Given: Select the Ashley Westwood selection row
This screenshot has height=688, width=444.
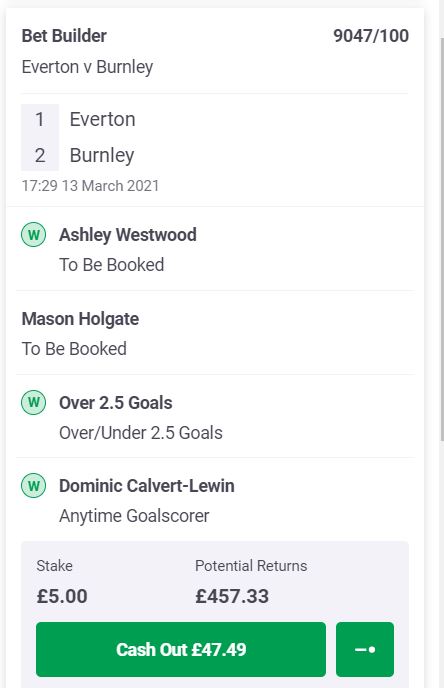Looking at the screenshot, I should (215, 249).
